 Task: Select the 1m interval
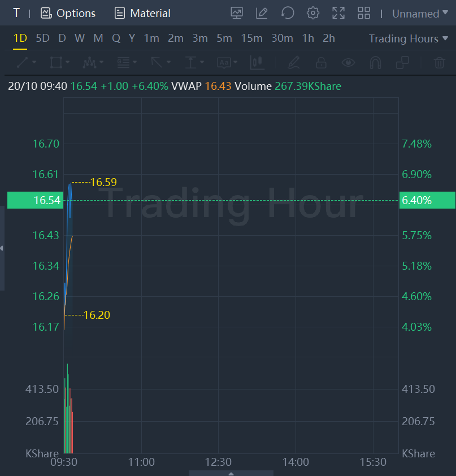pos(151,38)
